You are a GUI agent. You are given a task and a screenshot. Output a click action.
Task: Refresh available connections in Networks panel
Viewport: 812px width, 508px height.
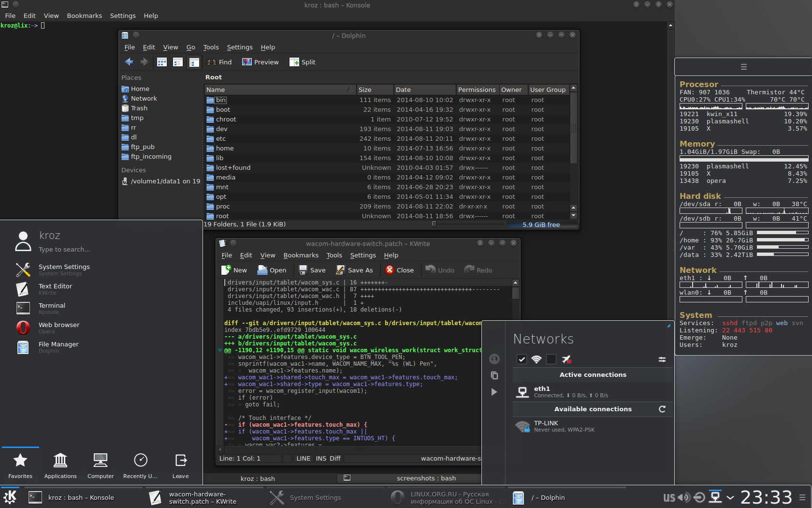coord(662,409)
